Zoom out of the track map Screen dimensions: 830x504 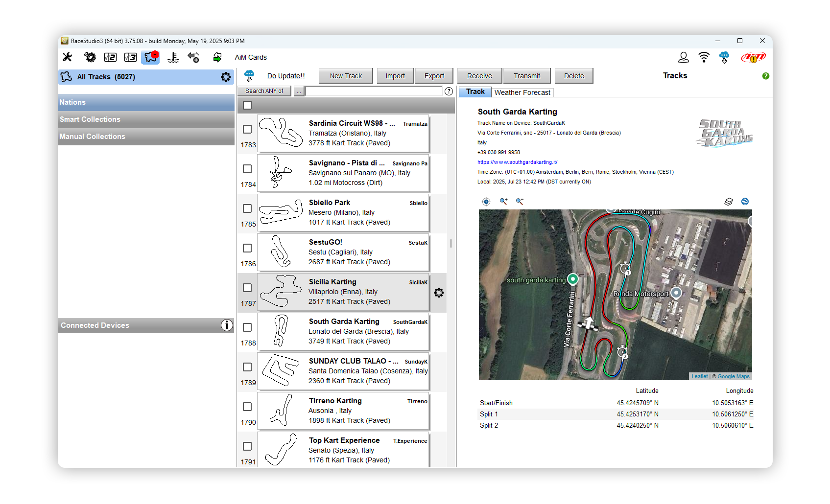click(x=520, y=202)
